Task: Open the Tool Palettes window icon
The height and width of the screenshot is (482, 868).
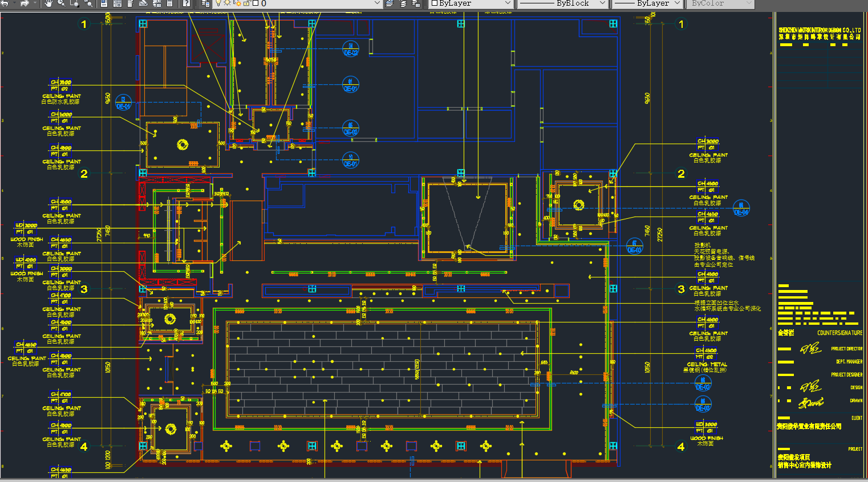Action: (130, 3)
